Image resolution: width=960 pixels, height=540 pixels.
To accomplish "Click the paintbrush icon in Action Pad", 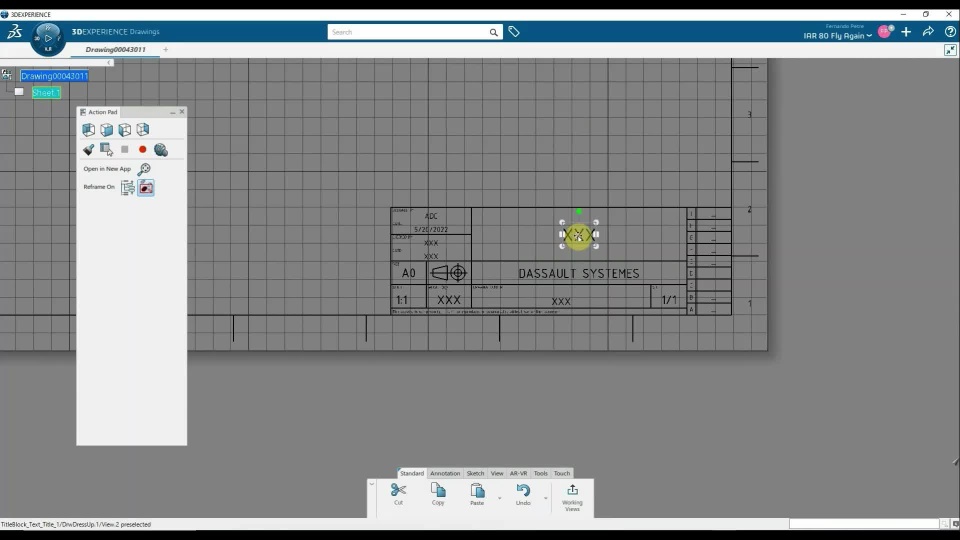I will [88, 149].
